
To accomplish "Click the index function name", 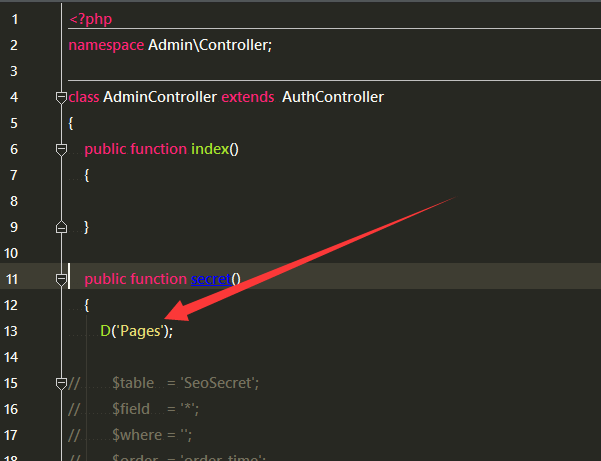I will 209,149.
